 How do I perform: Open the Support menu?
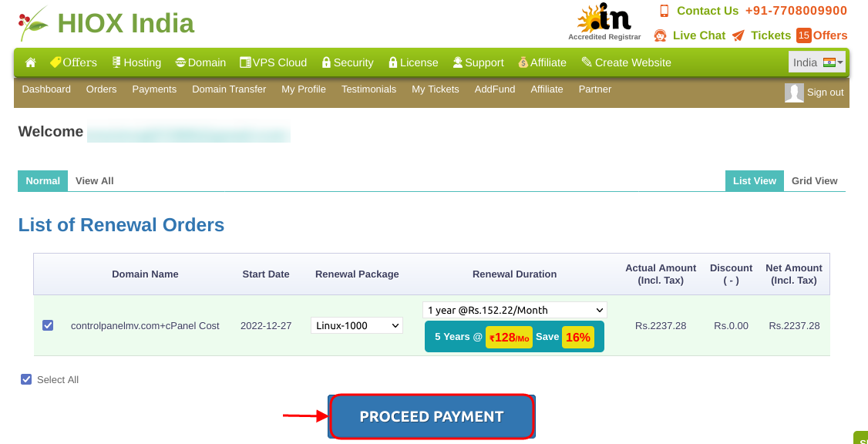coord(478,62)
